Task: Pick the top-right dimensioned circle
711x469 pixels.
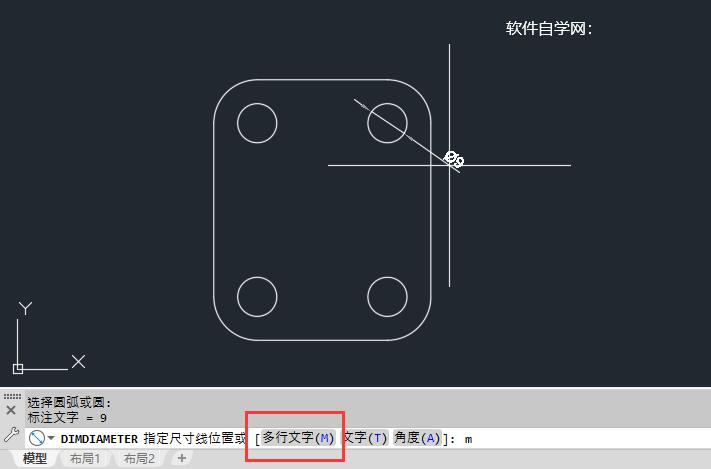Action: coord(387,123)
